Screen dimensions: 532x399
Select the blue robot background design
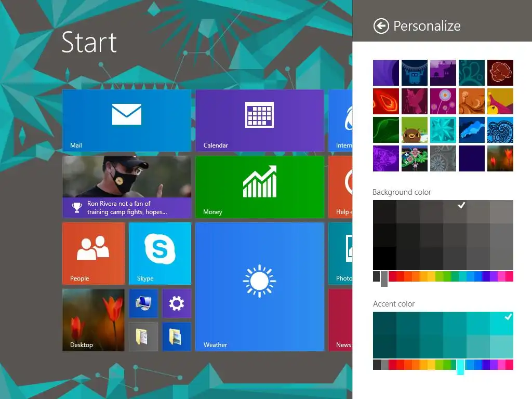click(414, 73)
